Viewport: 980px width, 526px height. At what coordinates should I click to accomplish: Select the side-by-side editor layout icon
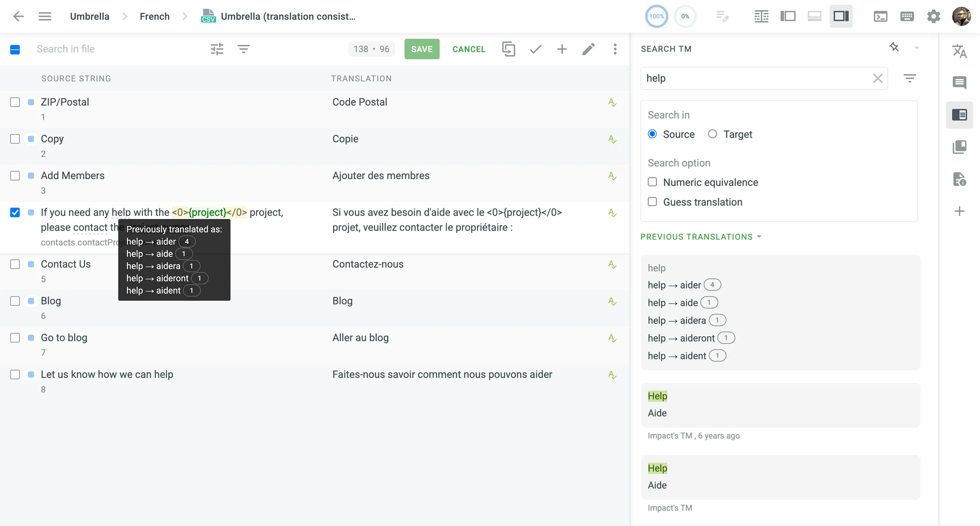[788, 16]
